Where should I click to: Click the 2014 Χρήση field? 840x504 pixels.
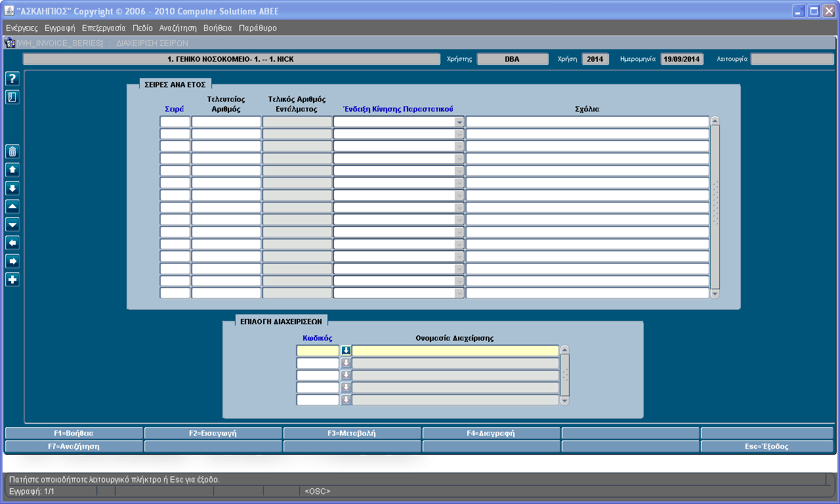(x=595, y=59)
